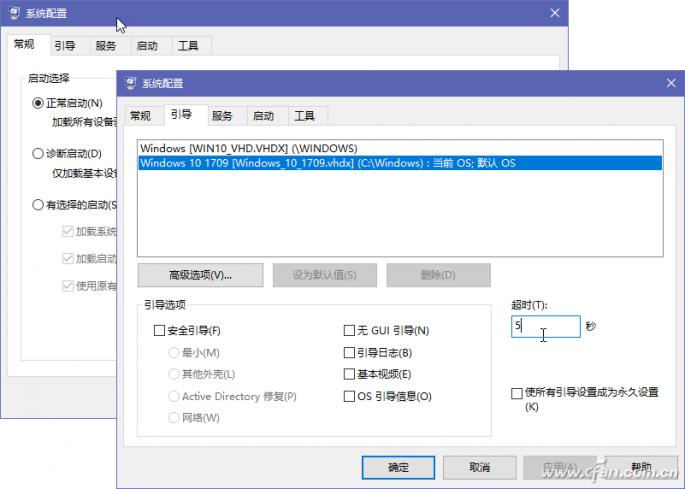Click the 超时(T) seconds input field
This screenshot has height=489, width=685.
coord(546,326)
